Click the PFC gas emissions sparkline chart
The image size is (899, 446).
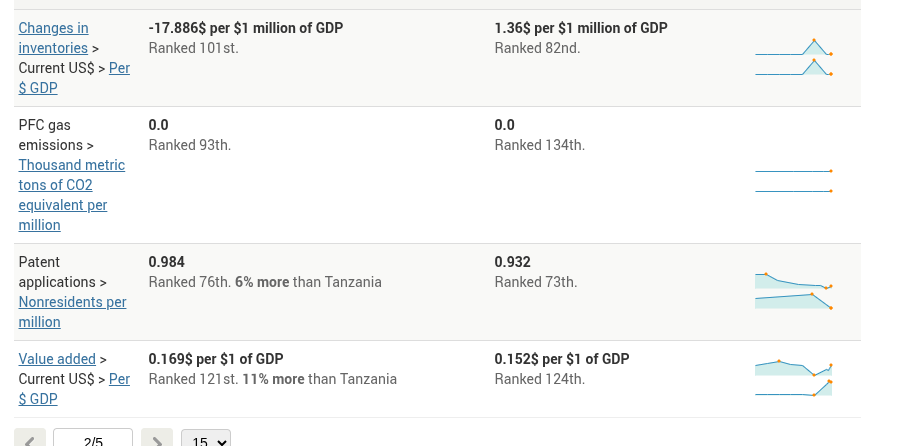pyautogui.click(x=794, y=181)
